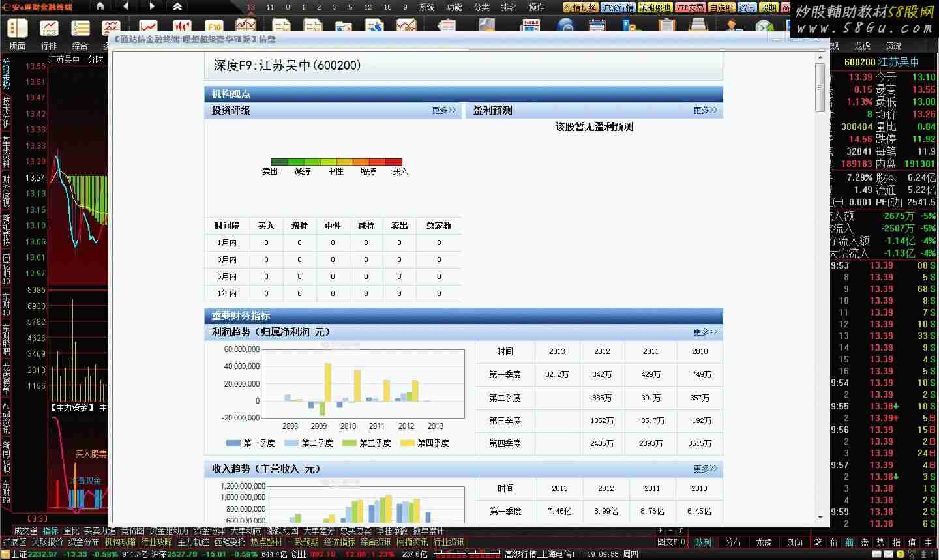
Task: Select the 东财股吧 sidebar tab
Action: (6, 340)
